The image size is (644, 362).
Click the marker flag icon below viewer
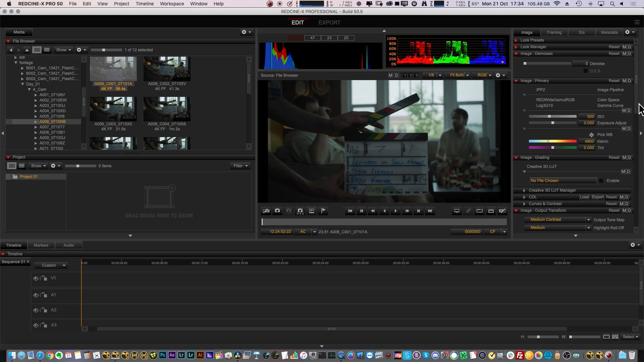324,211
